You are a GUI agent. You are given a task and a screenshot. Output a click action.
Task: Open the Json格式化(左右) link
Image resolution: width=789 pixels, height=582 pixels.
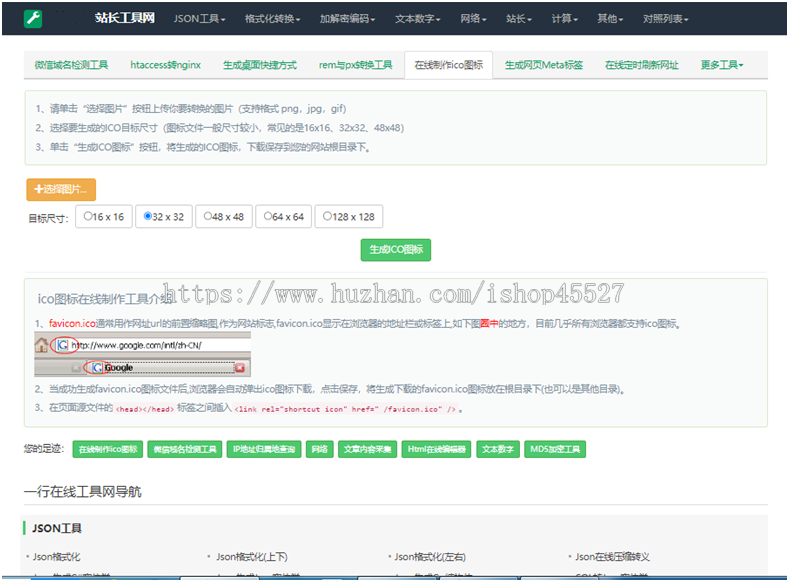(x=430, y=557)
